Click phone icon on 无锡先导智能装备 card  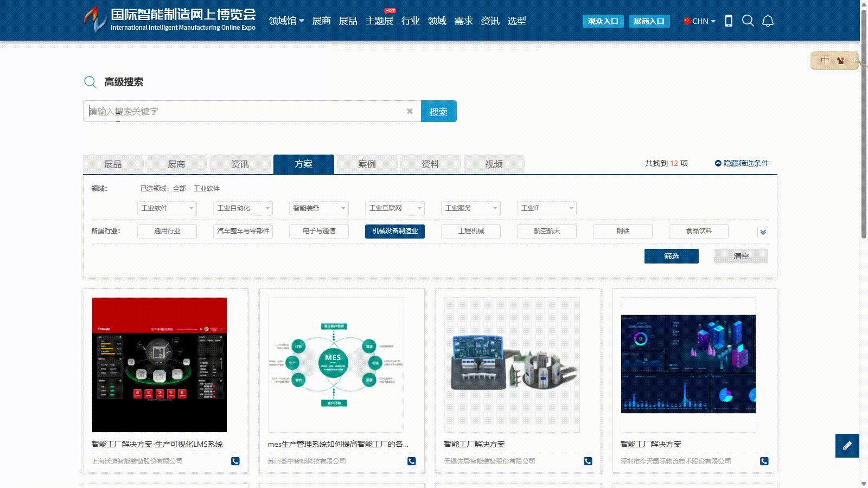click(588, 461)
